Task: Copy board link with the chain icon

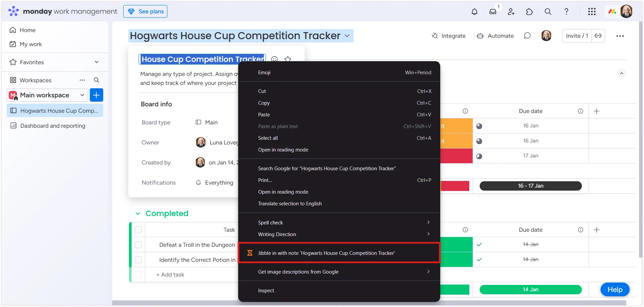Action: click(598, 36)
